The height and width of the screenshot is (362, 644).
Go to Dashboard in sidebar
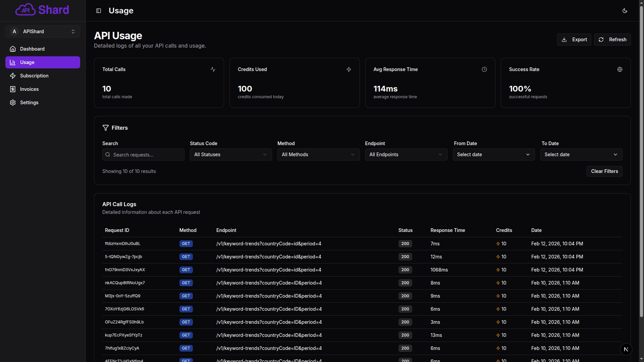point(43,49)
